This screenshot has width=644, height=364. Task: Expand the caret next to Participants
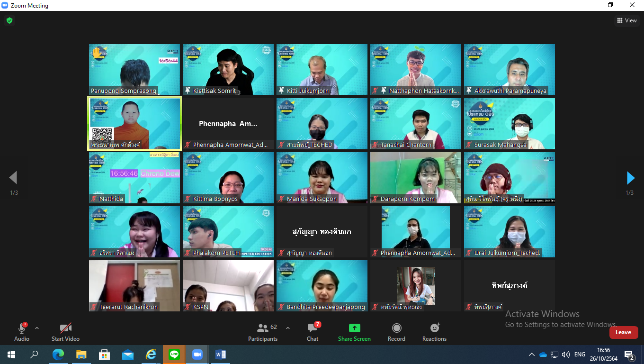coord(288,328)
